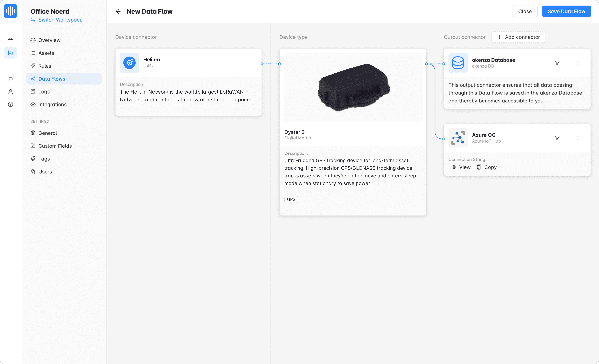Click the bank/home icon in the left rail
This screenshot has width=599, height=364.
(10, 40)
